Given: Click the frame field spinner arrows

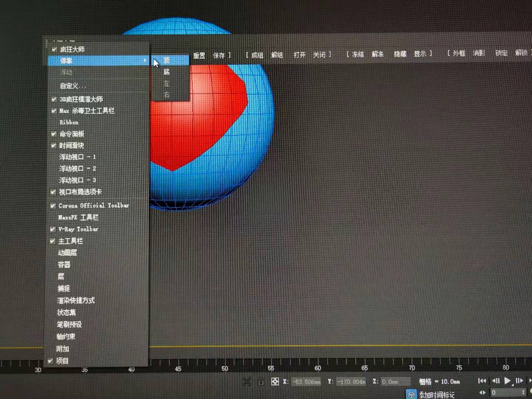Looking at the screenshot, I should [523, 392].
